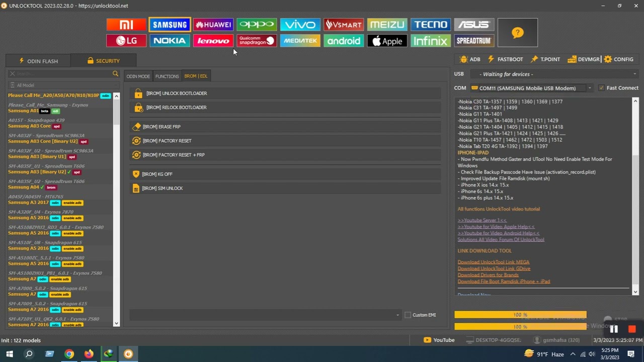This screenshot has width=644, height=362.
Task: Switch to the ODIN FLASH tab
Action: tap(38, 61)
